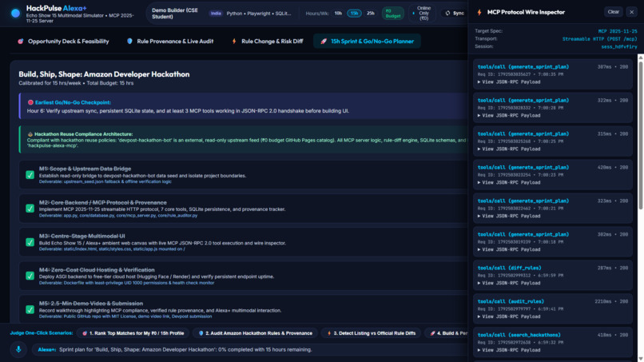Click the MCP Wire Inspector lightning icon
Screen dimensions: 644x362
479,12
